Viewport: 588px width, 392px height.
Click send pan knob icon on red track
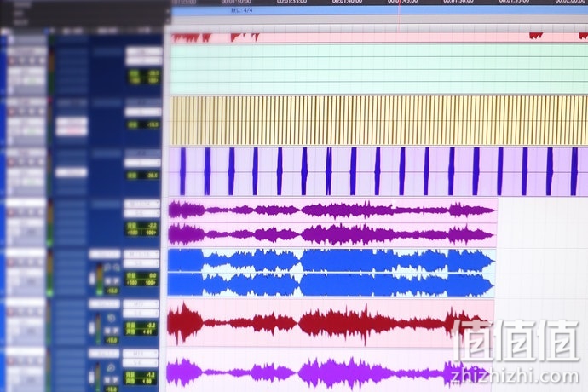click(x=112, y=319)
